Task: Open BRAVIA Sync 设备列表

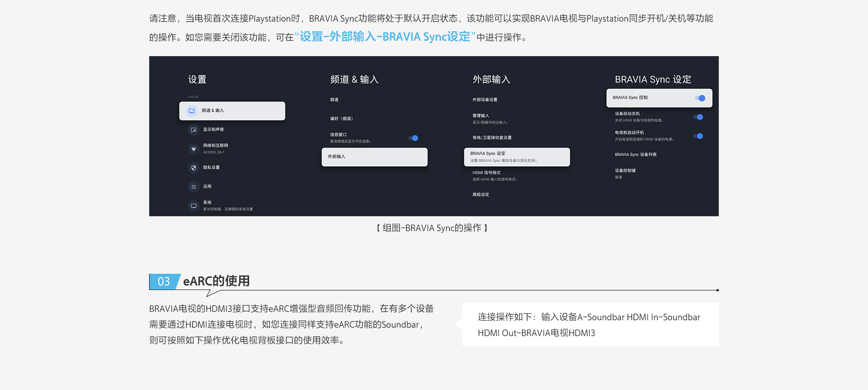Action: pos(636,155)
